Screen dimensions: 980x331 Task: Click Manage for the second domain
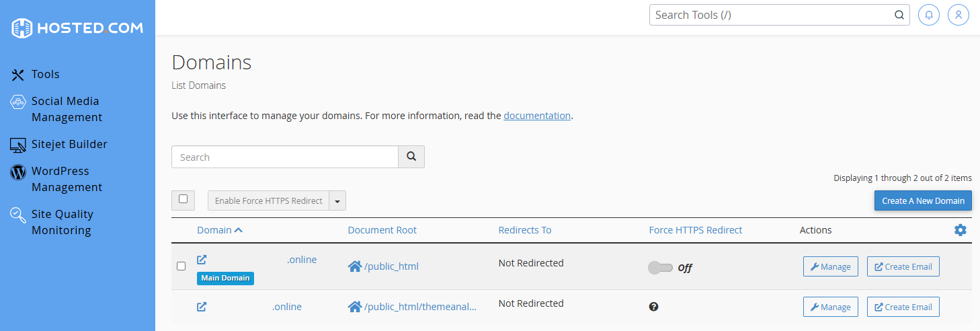coord(831,307)
